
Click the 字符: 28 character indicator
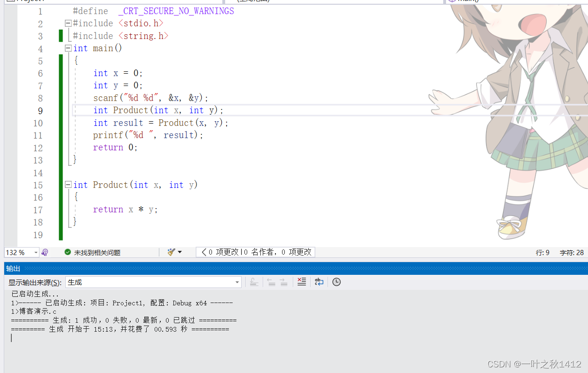click(x=572, y=253)
